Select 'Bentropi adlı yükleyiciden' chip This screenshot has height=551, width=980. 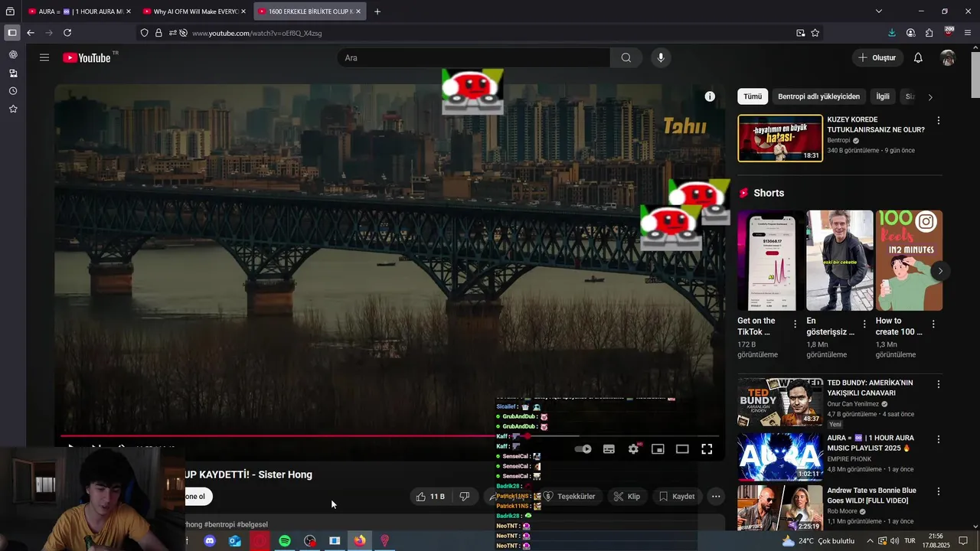pyautogui.click(x=818, y=96)
